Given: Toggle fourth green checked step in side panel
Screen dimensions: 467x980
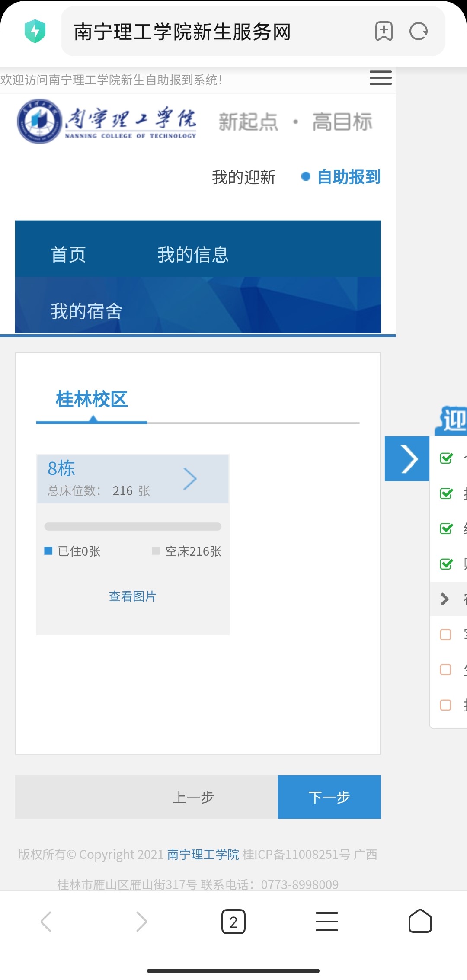Looking at the screenshot, I should (x=446, y=564).
